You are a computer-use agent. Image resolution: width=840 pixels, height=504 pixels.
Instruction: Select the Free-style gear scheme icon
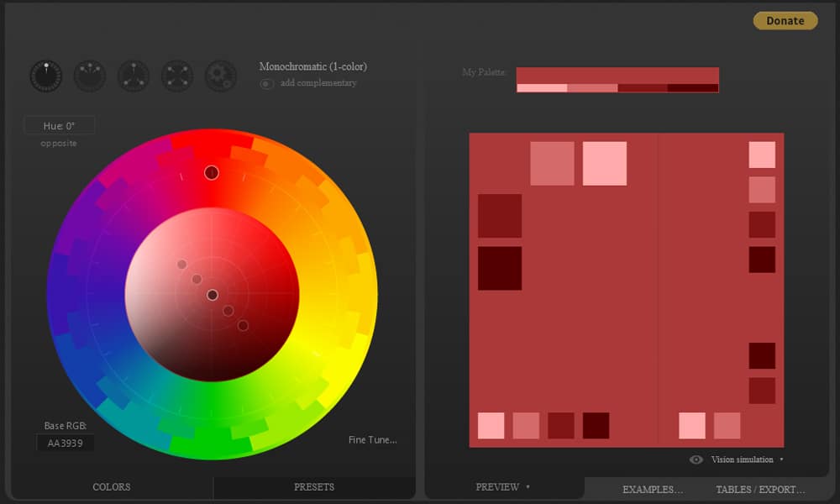[x=221, y=76]
